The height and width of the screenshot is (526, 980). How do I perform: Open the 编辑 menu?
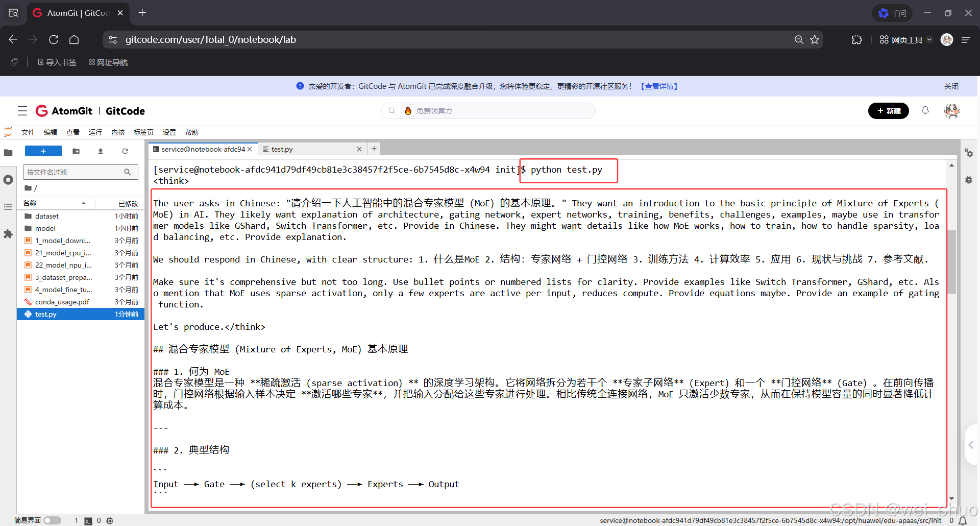51,132
